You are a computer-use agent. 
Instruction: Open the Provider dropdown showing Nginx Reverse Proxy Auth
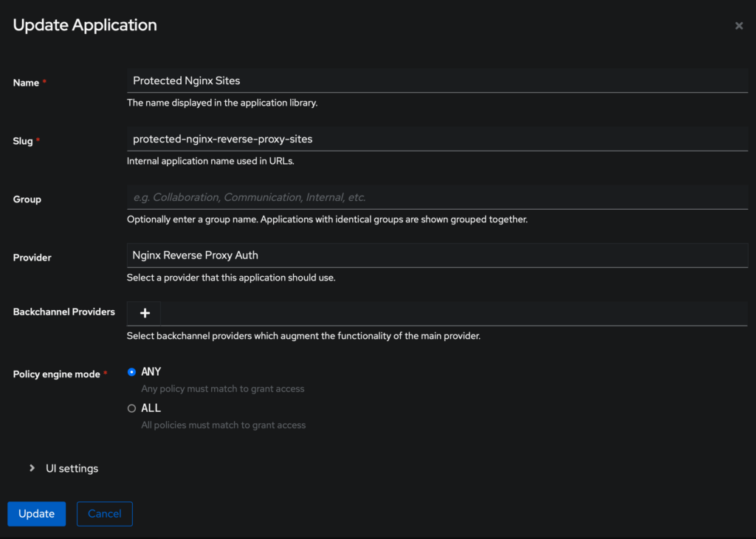coord(437,255)
